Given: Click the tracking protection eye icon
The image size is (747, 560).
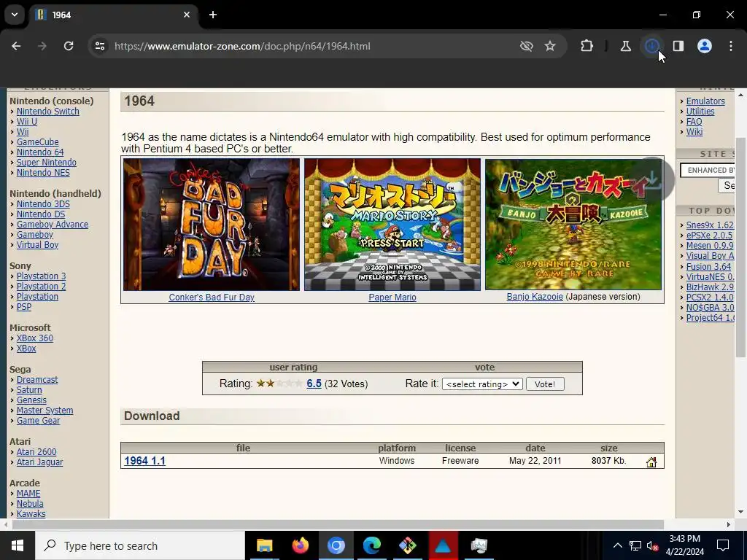Looking at the screenshot, I should pos(527,46).
